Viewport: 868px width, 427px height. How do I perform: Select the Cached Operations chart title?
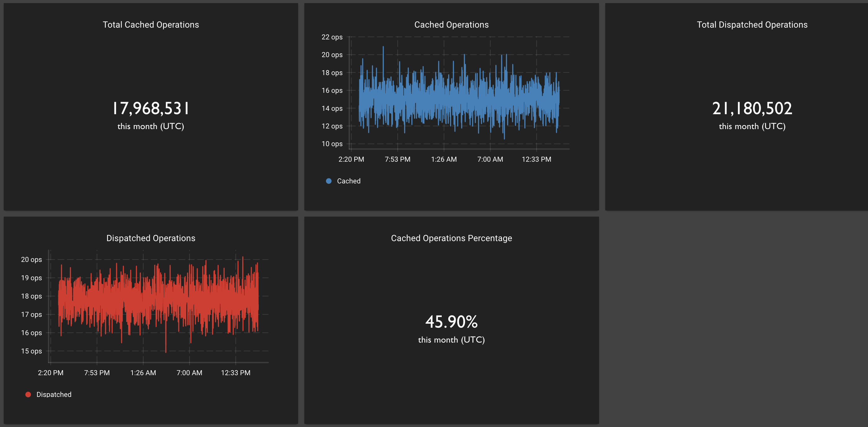tap(451, 25)
